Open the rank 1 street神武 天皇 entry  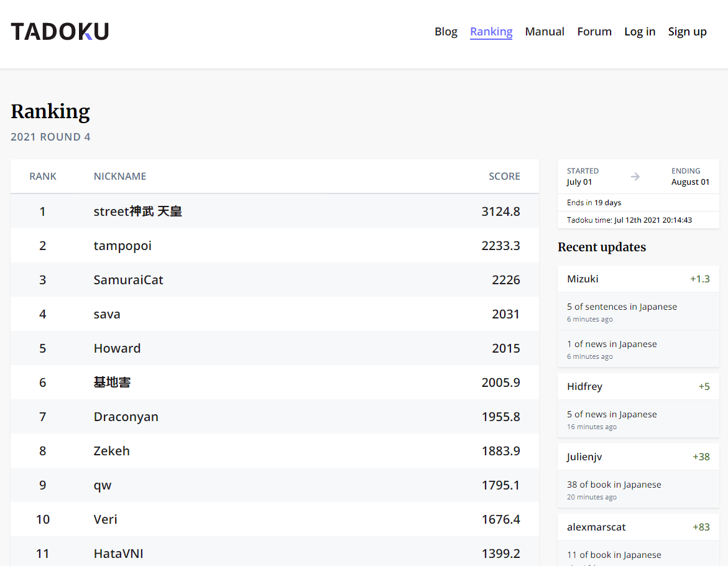[x=137, y=211]
